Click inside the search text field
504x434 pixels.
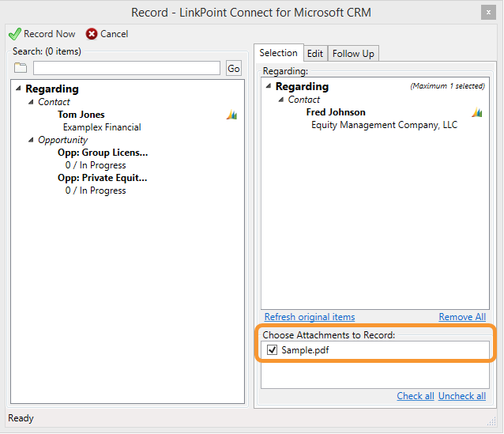pyautogui.click(x=126, y=68)
